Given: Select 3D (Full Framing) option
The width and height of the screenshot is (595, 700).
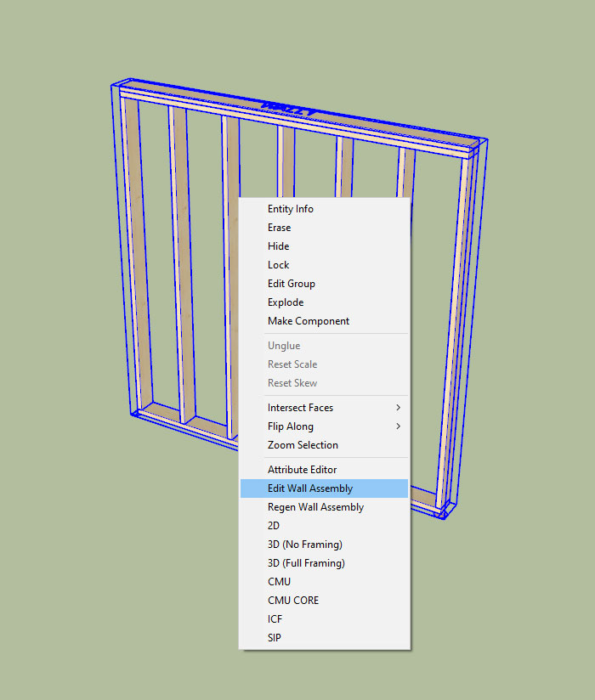Looking at the screenshot, I should (306, 563).
